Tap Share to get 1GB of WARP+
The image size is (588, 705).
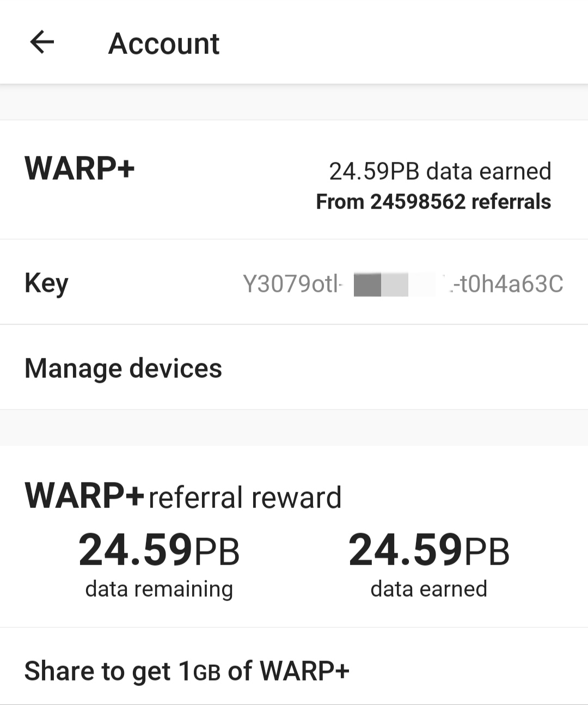click(294, 670)
